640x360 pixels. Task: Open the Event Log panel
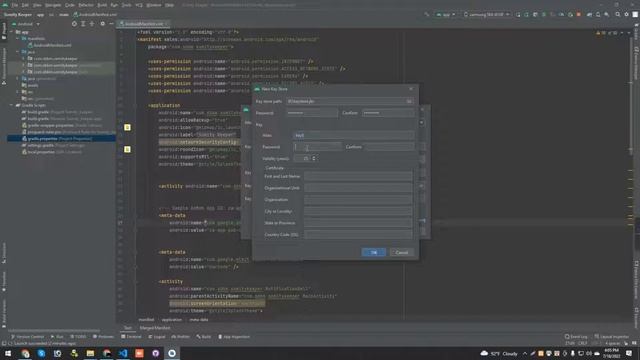(x=576, y=337)
